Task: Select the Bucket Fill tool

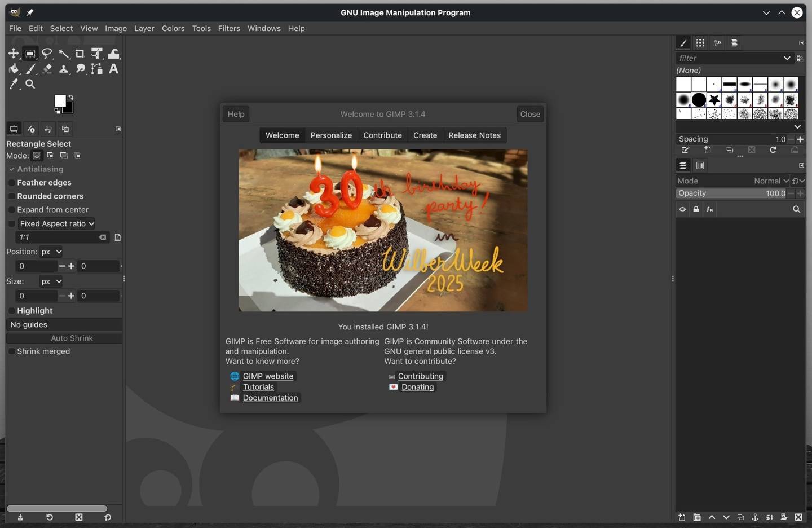Action: tap(14, 69)
